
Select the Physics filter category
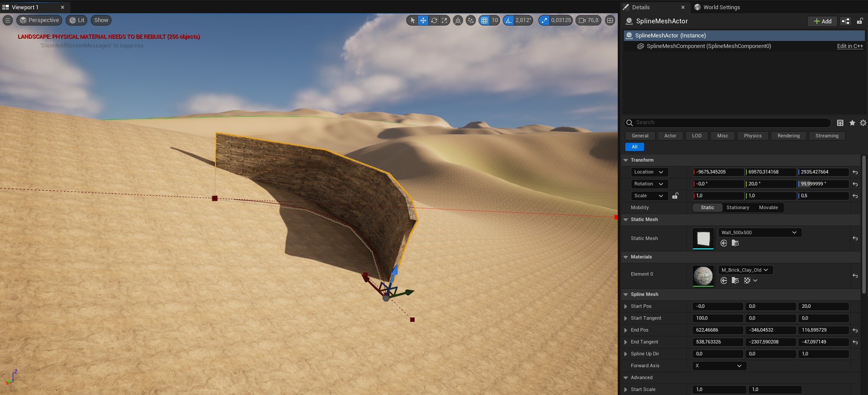pyautogui.click(x=753, y=136)
